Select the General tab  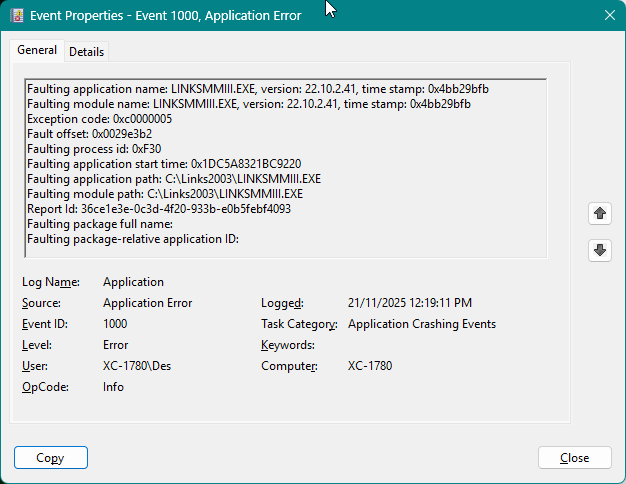[37, 51]
